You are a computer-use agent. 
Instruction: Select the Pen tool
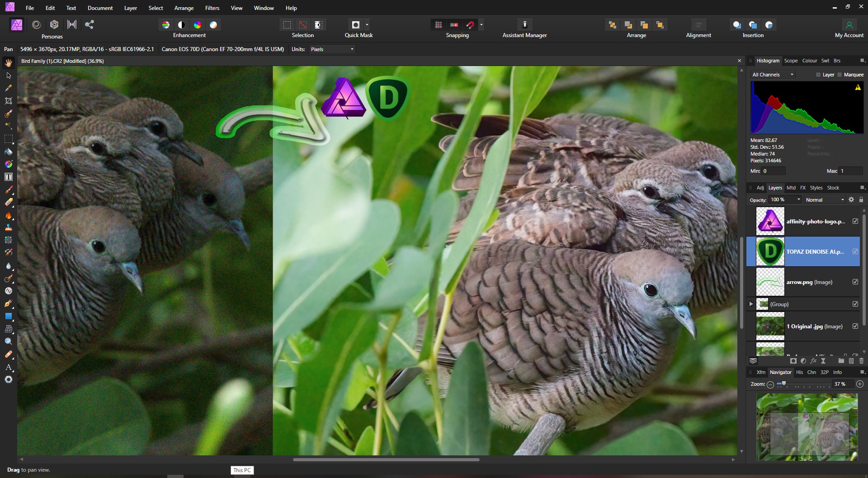8,304
